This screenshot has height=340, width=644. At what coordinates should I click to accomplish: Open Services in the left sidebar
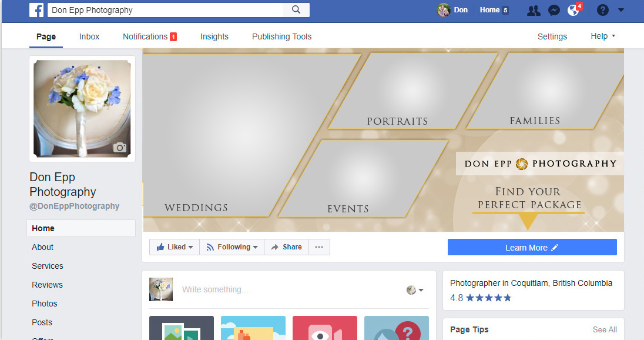(x=48, y=266)
